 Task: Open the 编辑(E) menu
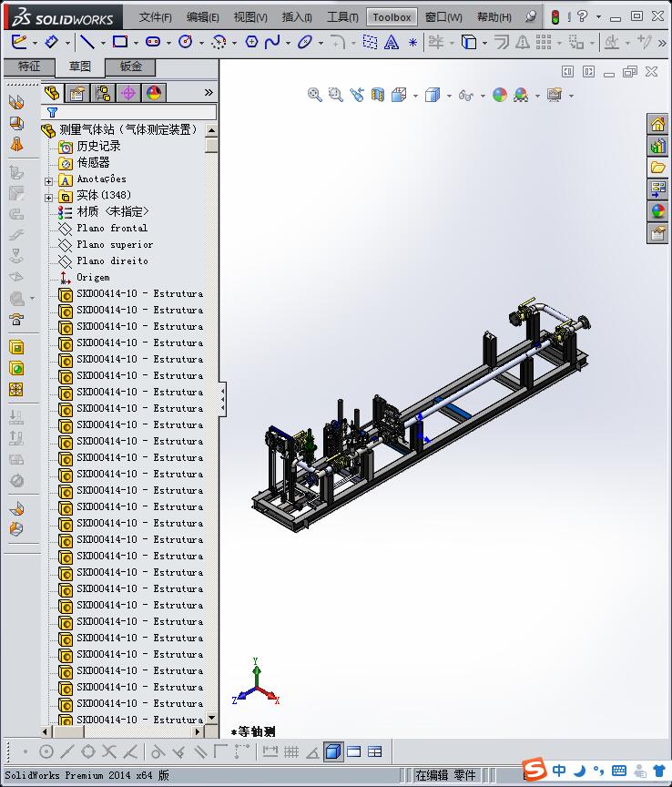click(x=203, y=17)
